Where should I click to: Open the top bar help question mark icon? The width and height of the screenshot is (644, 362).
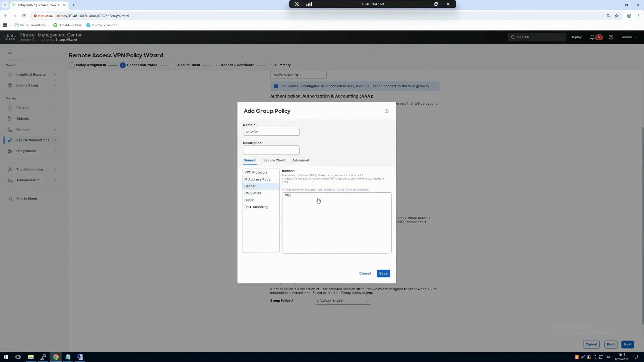(611, 37)
